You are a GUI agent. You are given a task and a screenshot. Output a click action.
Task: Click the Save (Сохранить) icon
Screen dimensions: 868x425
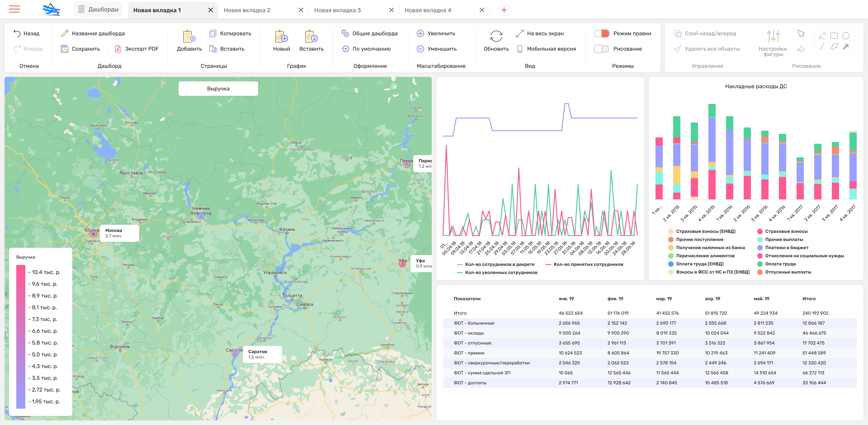(64, 49)
